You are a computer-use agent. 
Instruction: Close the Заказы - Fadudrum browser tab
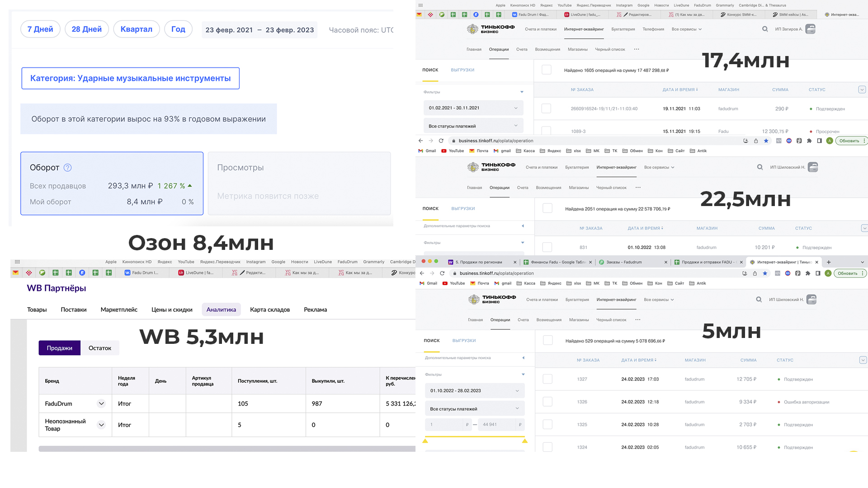665,262
